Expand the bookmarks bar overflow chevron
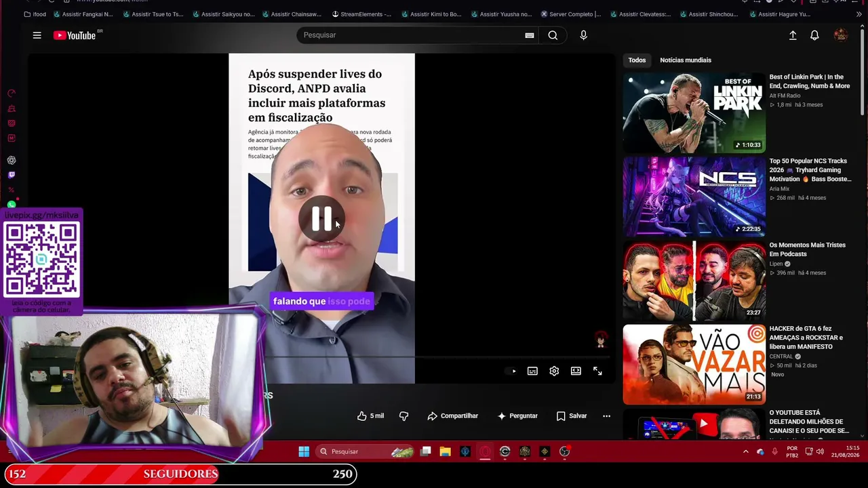Viewport: 868px width, 488px height. 859,14
